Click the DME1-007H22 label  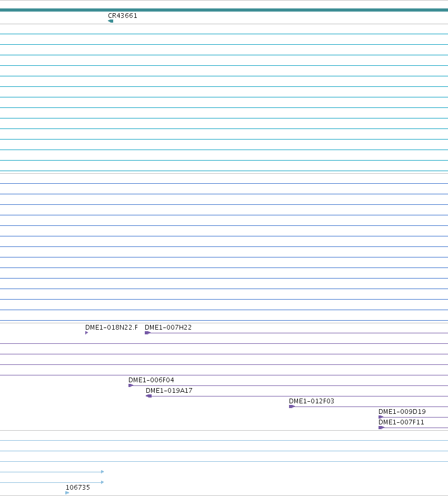coord(168,328)
